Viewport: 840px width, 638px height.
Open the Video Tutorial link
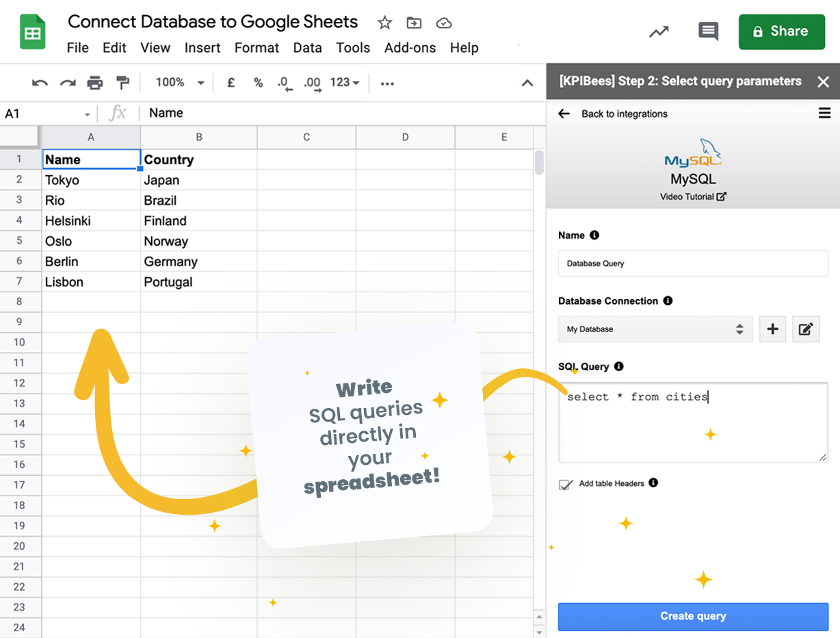tap(693, 196)
